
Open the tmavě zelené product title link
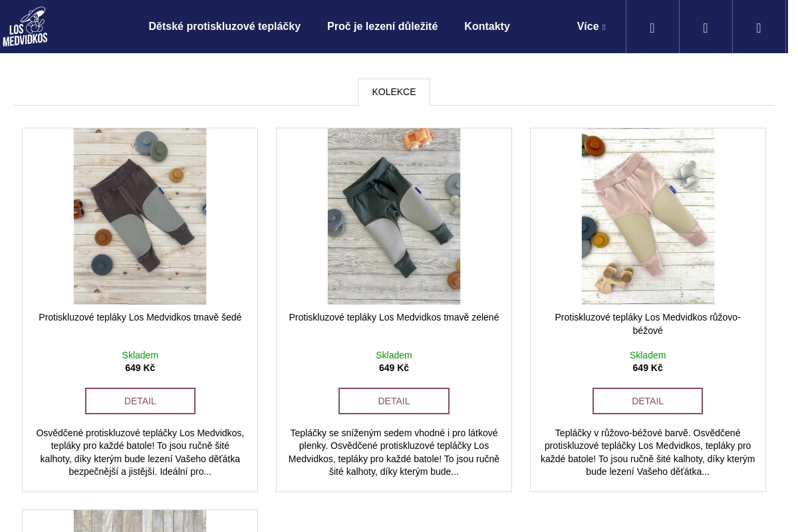click(394, 318)
